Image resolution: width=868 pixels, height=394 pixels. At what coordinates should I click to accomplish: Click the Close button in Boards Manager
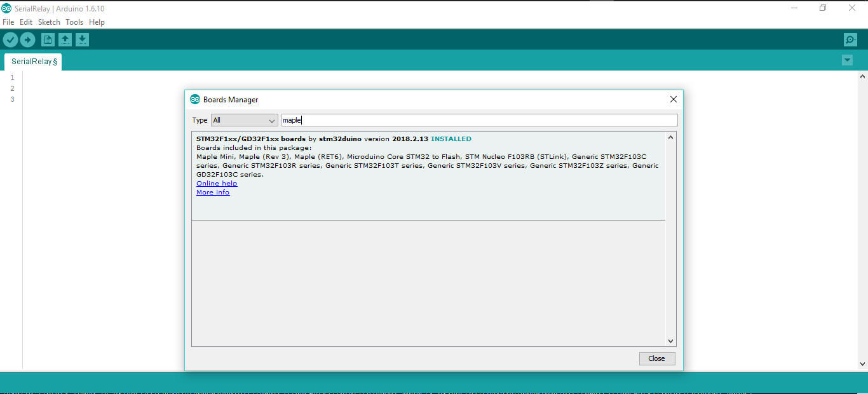657,358
